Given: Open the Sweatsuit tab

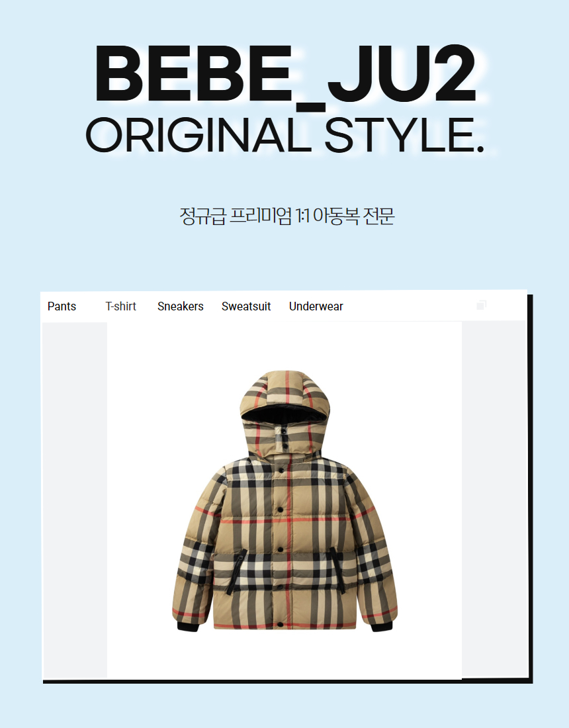Looking at the screenshot, I should (x=246, y=306).
